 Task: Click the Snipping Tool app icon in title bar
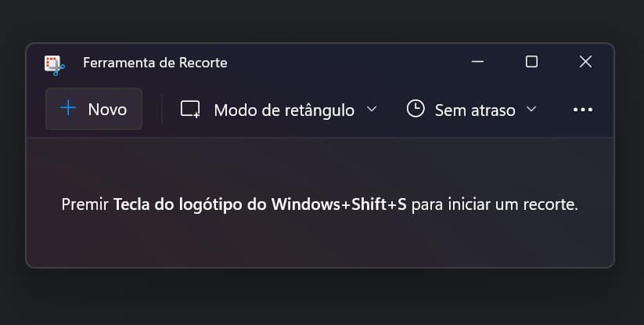point(54,63)
